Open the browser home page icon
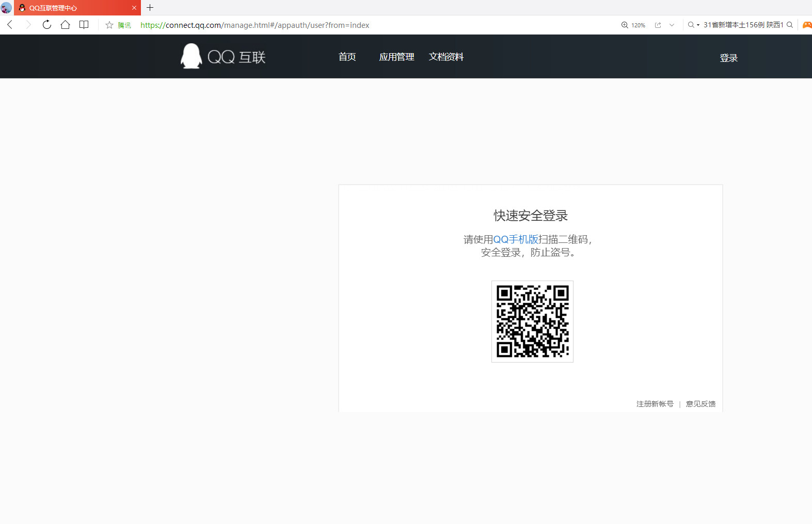 (65, 25)
